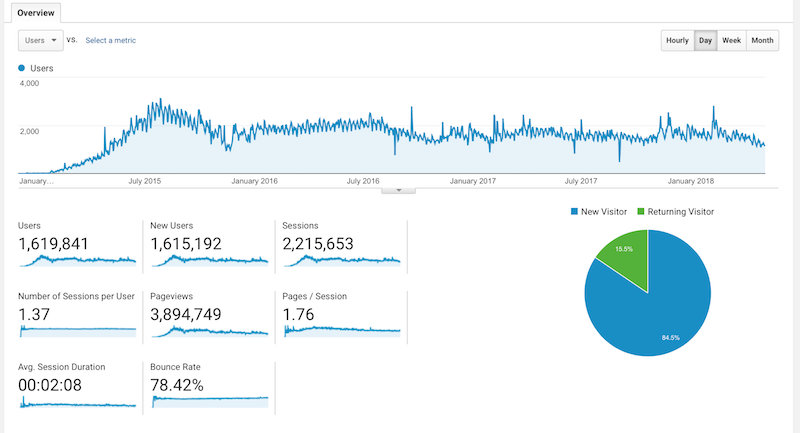Image resolution: width=800 pixels, height=433 pixels.
Task: Open the Users sparkline showing 1,619,841
Action: click(77, 260)
